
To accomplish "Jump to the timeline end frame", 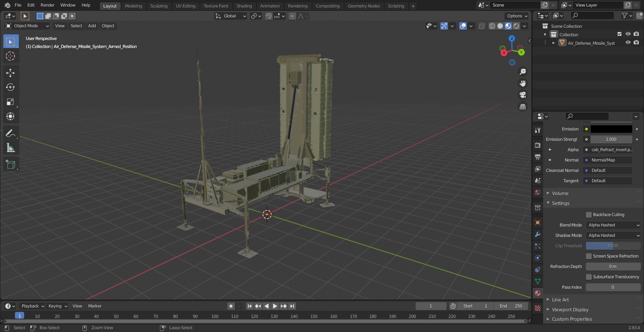I will pos(292,306).
